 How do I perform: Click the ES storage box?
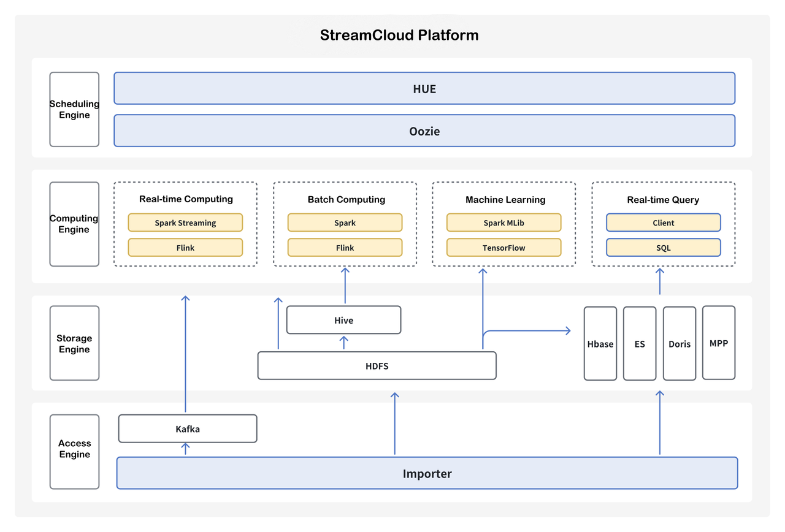(640, 344)
